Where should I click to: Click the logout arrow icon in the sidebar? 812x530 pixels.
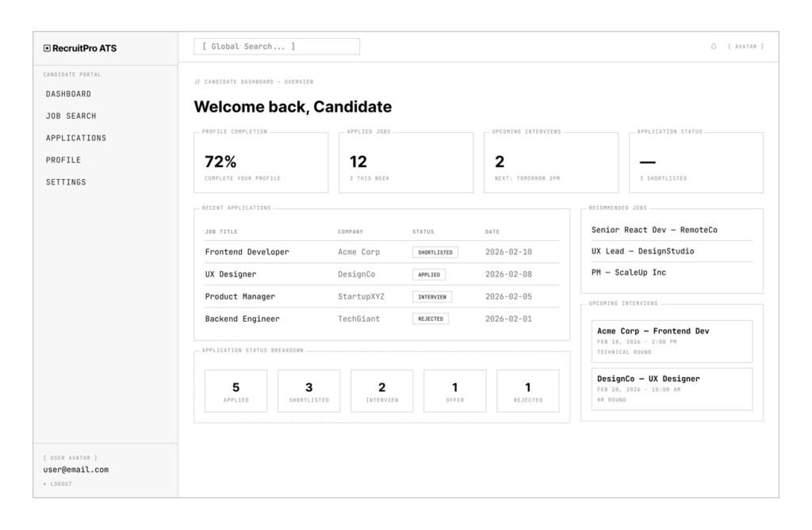click(x=45, y=482)
